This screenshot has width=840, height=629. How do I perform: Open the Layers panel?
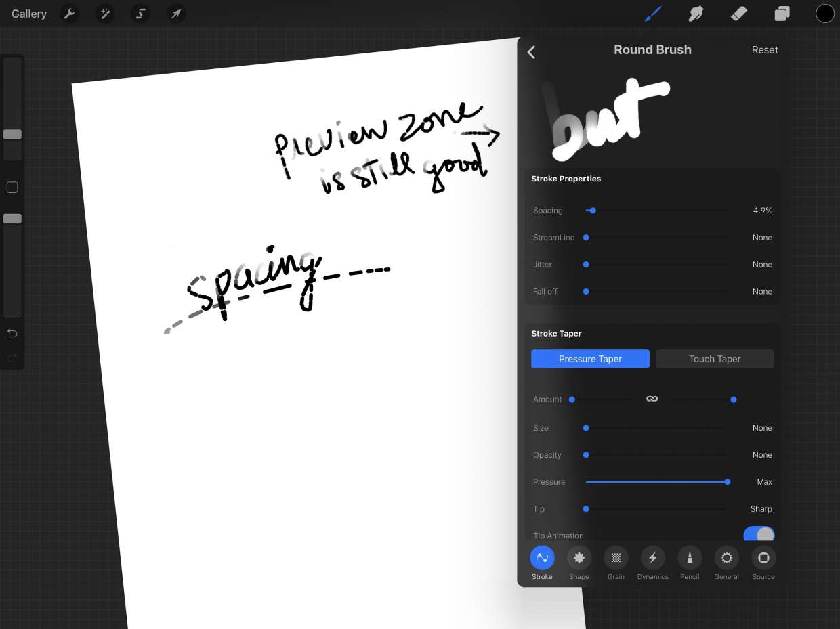[x=782, y=14]
